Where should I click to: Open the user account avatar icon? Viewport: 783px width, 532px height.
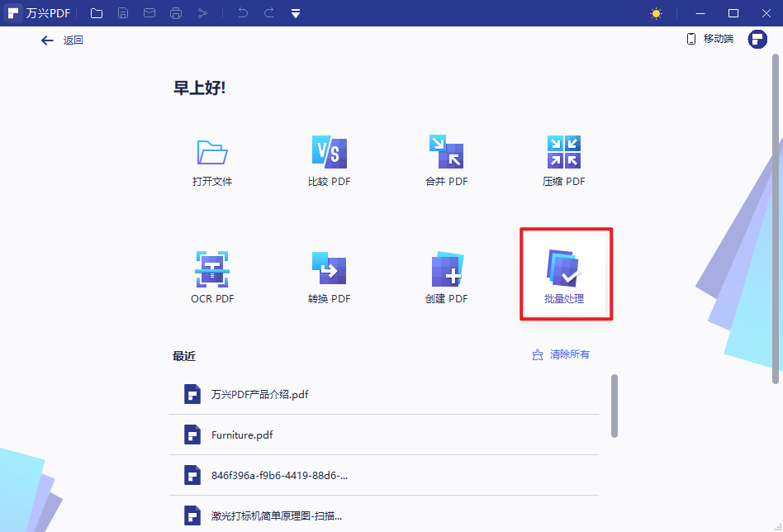coord(757,39)
